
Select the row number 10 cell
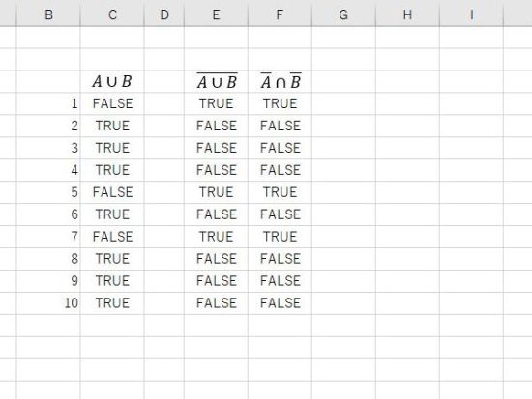coord(48,303)
